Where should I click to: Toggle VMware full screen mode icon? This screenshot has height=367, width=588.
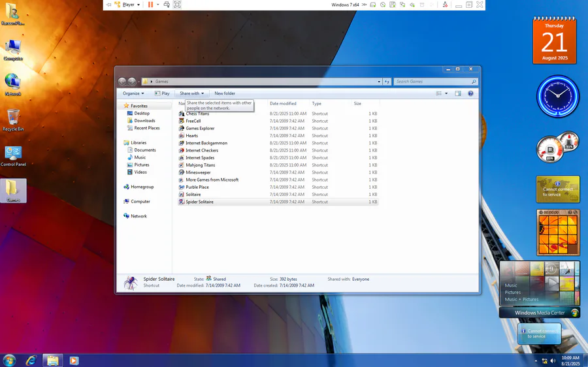[x=177, y=5]
